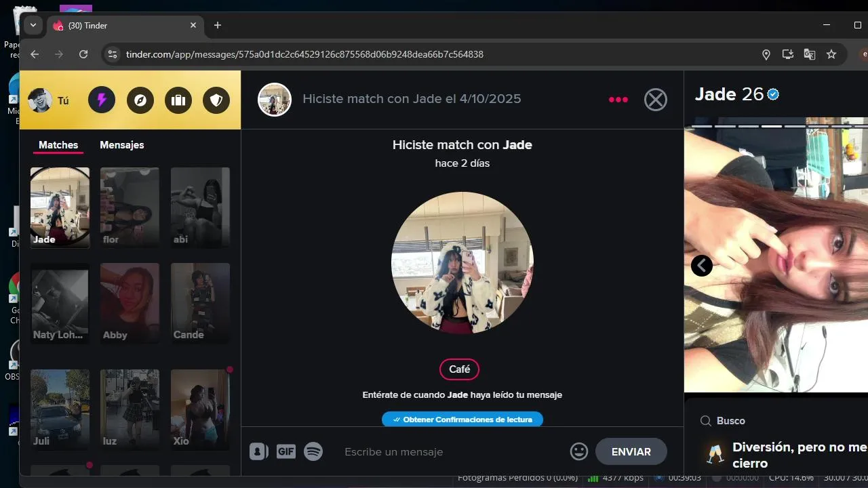868x488 pixels.
Task: Click Obtener Confirmaciones de lectura button
Action: (462, 420)
